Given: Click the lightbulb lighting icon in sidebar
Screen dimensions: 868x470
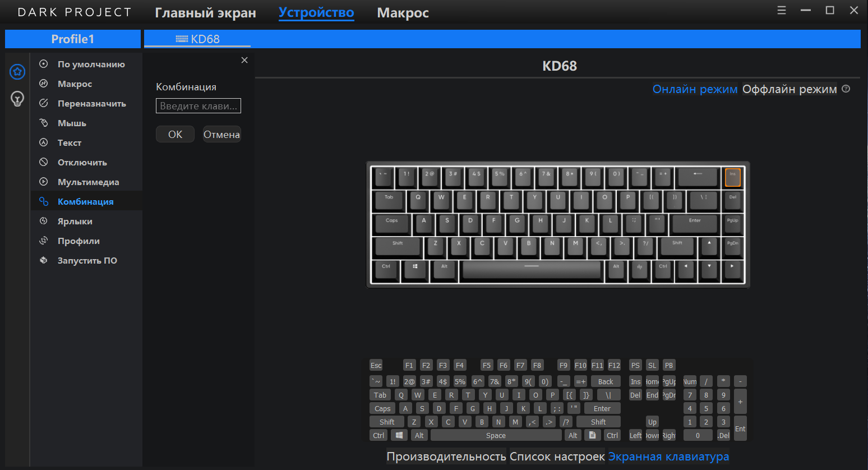Looking at the screenshot, I should (x=17, y=99).
